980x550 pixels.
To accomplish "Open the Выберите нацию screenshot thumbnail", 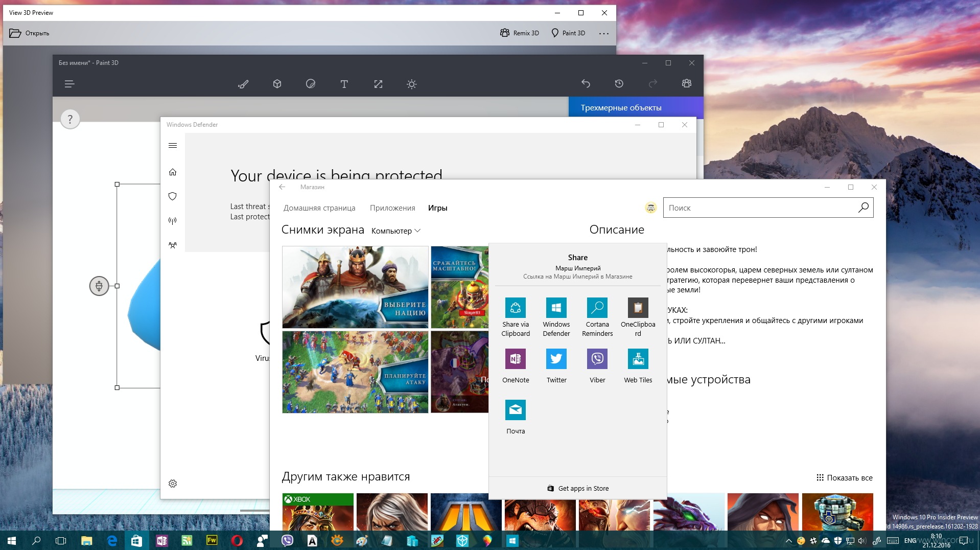I will 355,287.
